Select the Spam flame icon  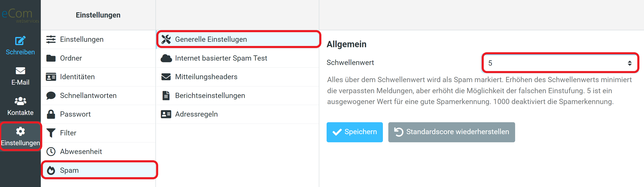click(x=51, y=170)
